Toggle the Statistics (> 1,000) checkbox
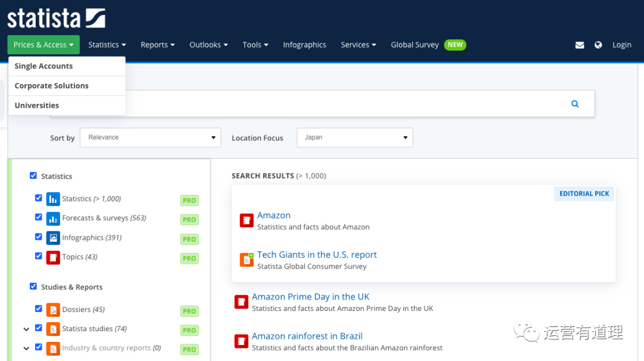This screenshot has width=644, height=361. click(x=39, y=198)
